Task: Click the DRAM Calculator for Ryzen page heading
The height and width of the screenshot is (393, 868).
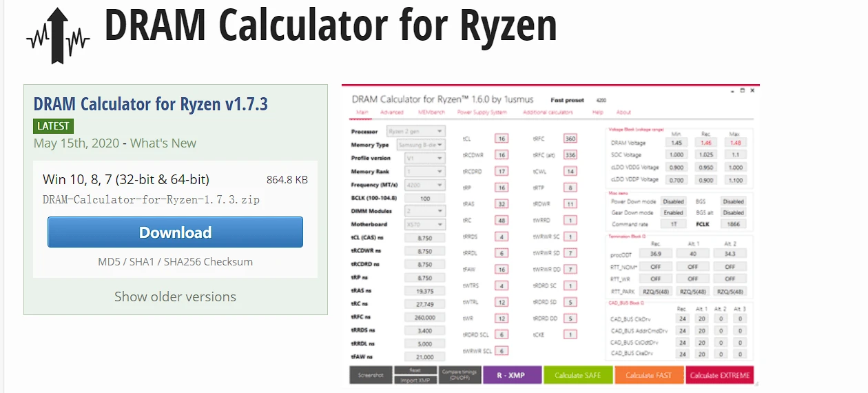Action: click(330, 25)
